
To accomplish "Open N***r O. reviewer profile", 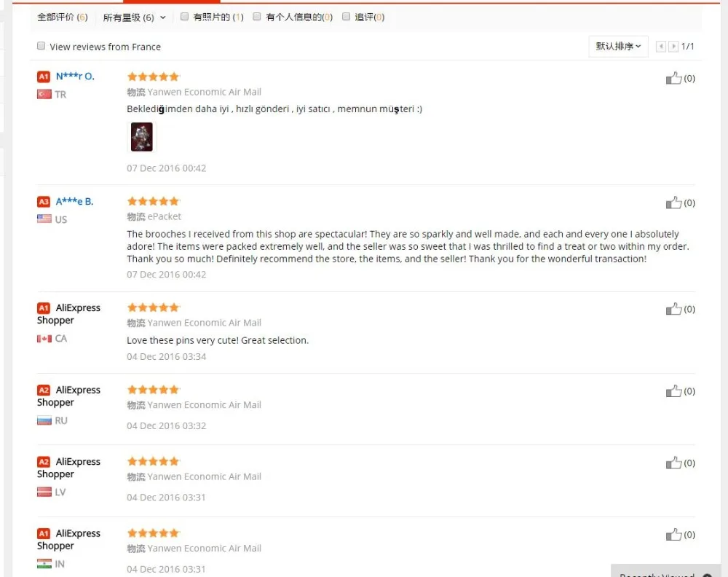I will [x=75, y=76].
